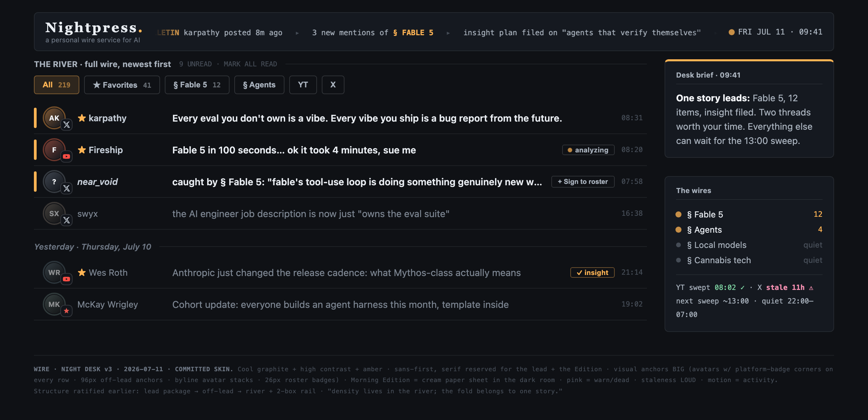Click swyx SX avatar with X badge
Screen dimensions: 868x420
[x=54, y=213]
